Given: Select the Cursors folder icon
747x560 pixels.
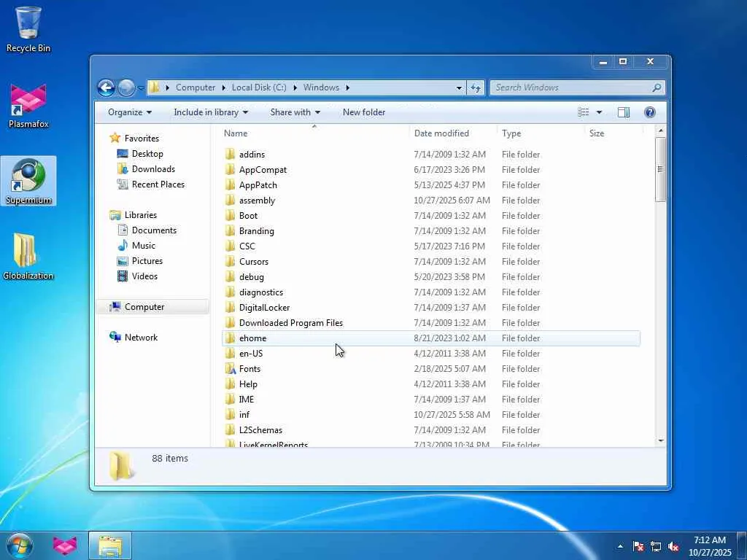Looking at the screenshot, I should point(230,262).
